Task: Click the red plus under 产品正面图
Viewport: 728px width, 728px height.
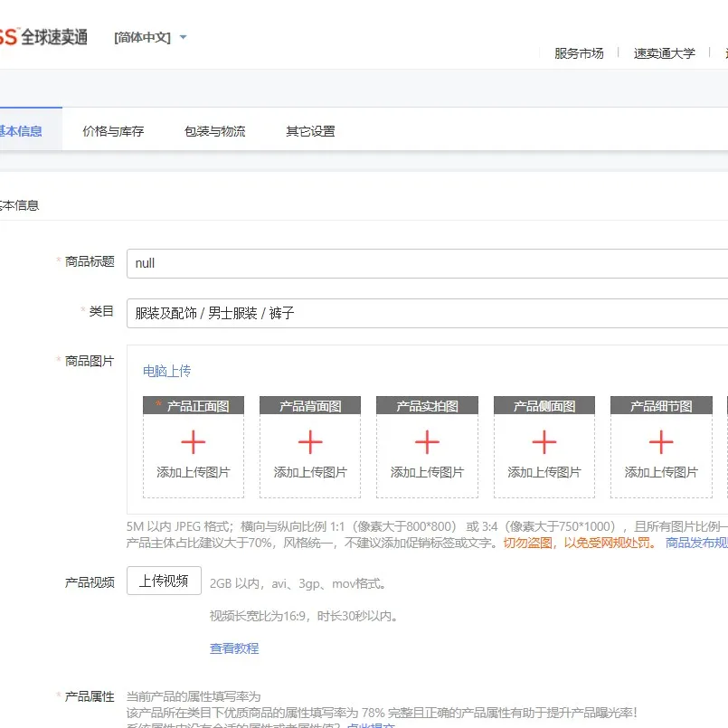Action: pos(194,442)
